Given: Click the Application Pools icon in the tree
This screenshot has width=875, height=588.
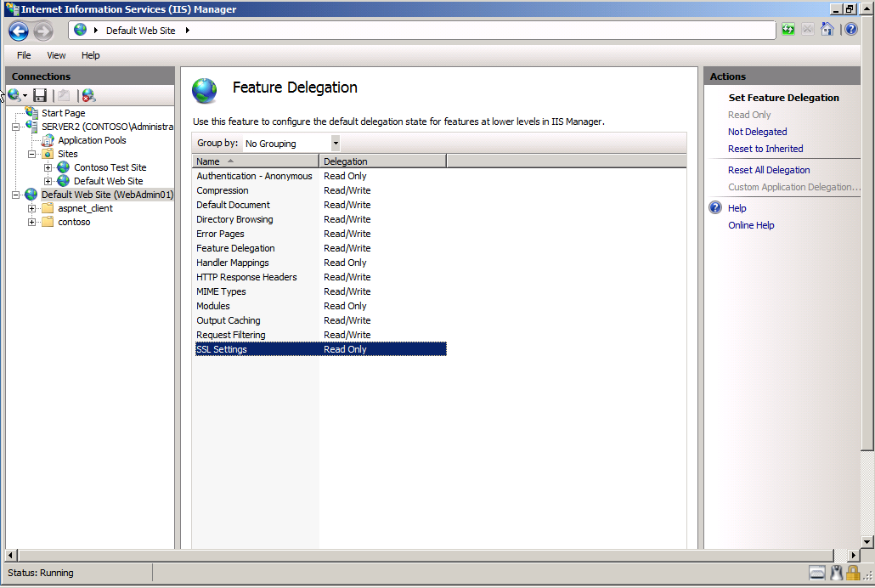Looking at the screenshot, I should pyautogui.click(x=48, y=140).
